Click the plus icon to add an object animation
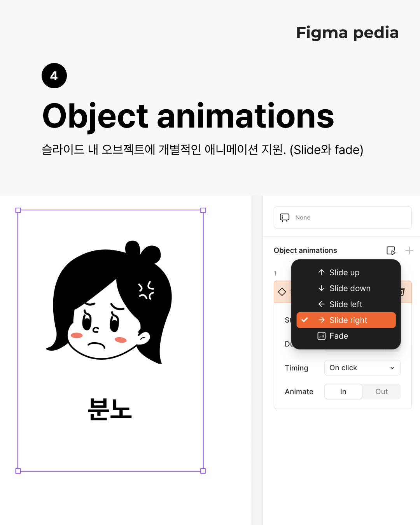 [x=409, y=250]
